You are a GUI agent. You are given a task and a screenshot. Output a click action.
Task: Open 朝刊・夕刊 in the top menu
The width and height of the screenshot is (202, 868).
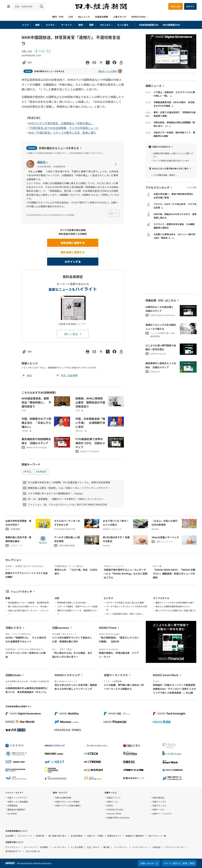[57, 16]
